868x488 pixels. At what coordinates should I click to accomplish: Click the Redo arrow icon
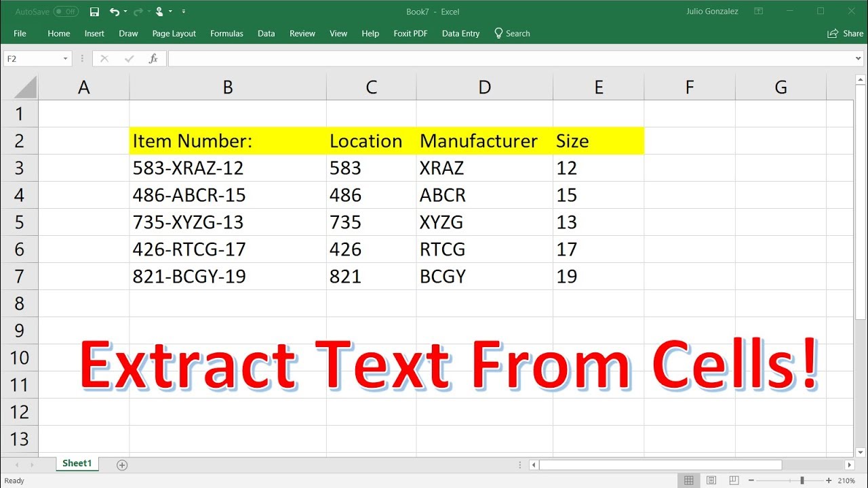(137, 12)
